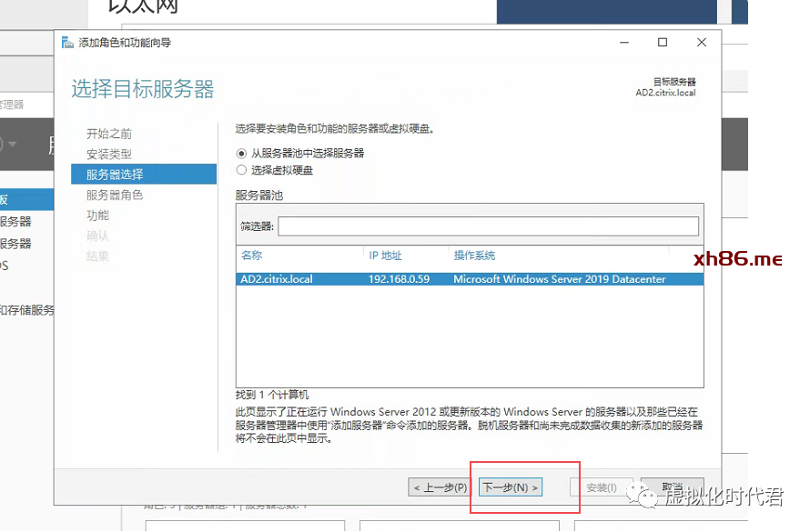Go back with the 上一步(P) button
Screen dimensions: 810x532
click(x=440, y=487)
